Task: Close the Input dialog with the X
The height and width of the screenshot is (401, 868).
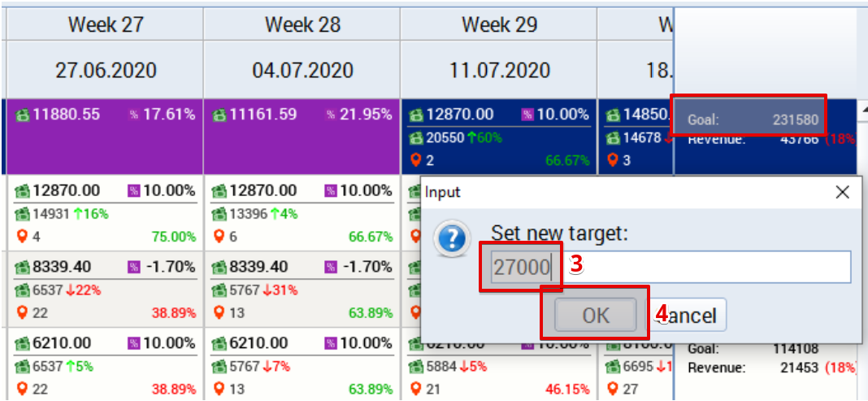Action: [x=842, y=192]
